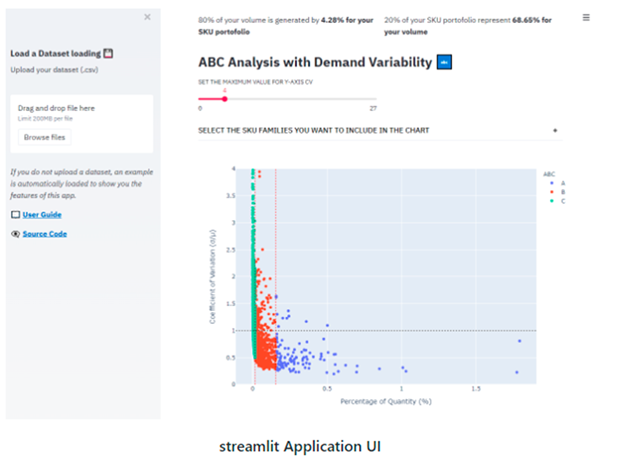The image size is (624, 459).
Task: Click the far-right blue point in scatter plot
Action: [519, 341]
